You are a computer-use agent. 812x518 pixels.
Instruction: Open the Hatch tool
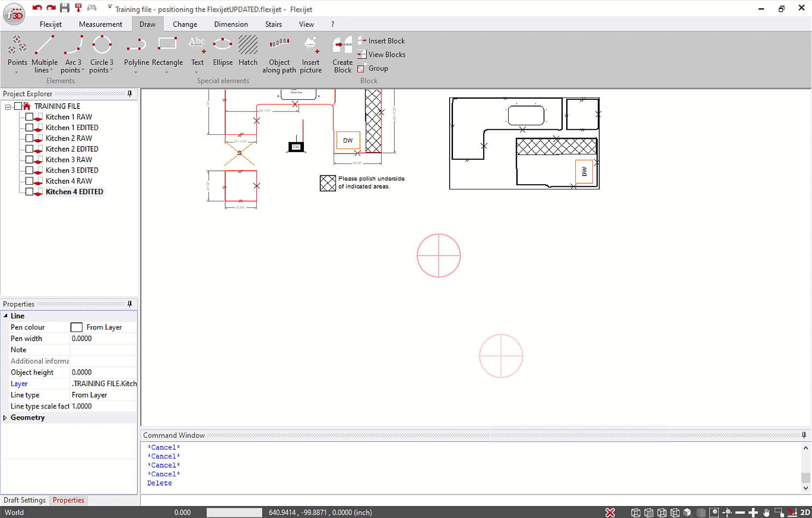(x=248, y=53)
